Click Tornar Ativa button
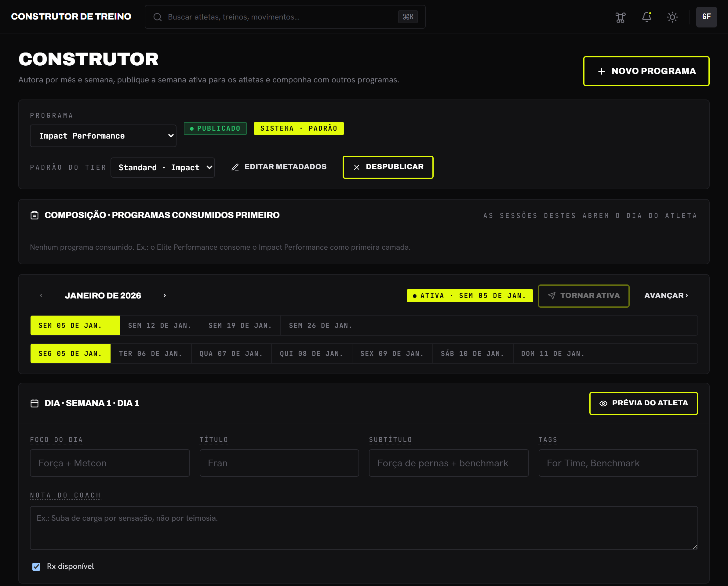728x586 pixels. [584, 296]
